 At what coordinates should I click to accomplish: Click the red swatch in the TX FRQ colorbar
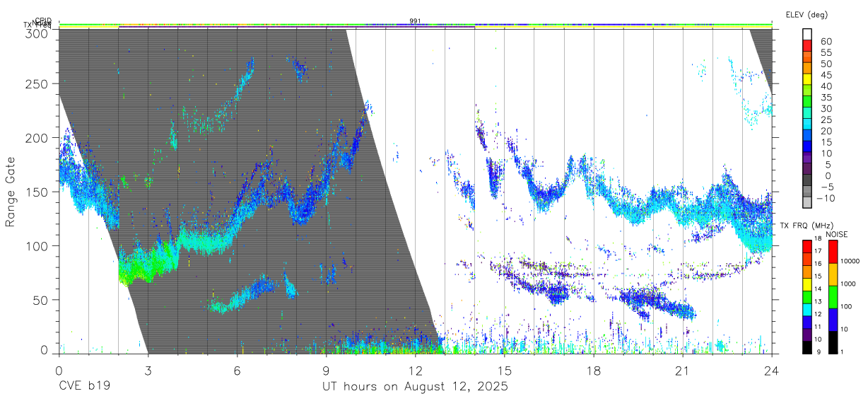pyautogui.click(x=807, y=246)
